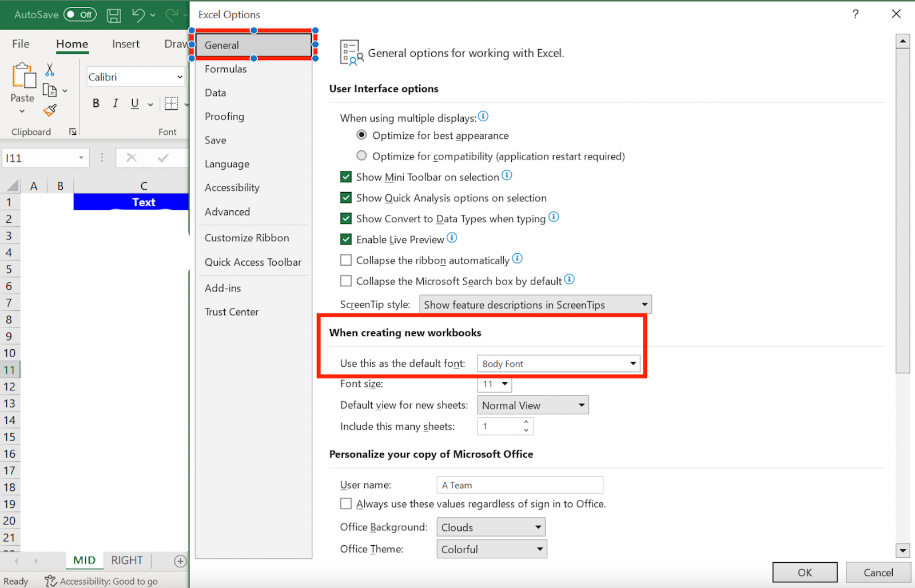915x588 pixels.
Task: Open Office Background Clouds dropdown
Action: click(x=491, y=527)
